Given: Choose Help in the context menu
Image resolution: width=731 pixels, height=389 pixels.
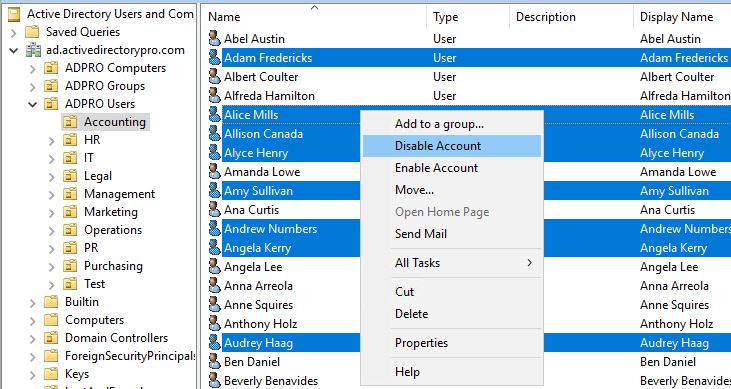Looking at the screenshot, I should (x=452, y=372).
